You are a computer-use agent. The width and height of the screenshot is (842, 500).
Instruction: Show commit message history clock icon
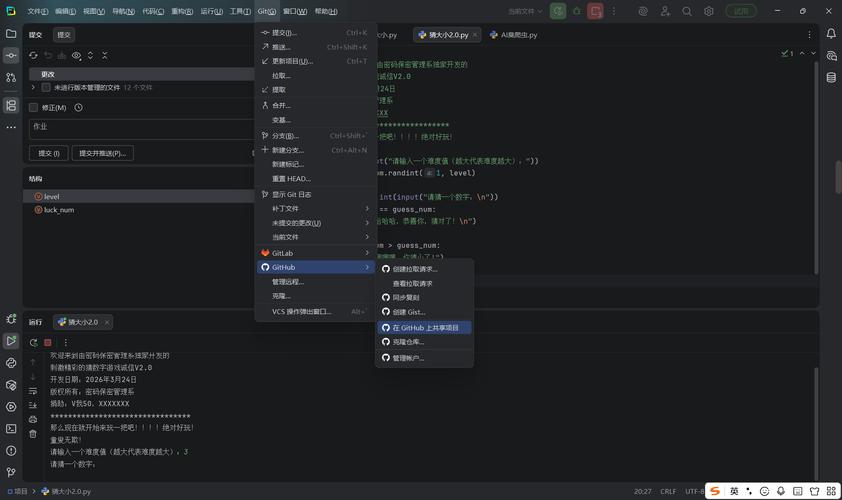(78, 107)
